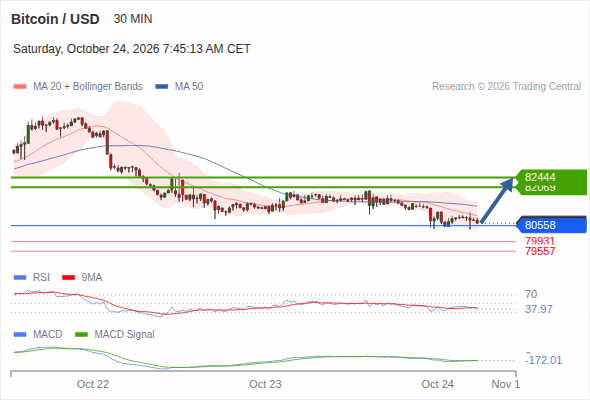Click the MACD value -172.01
The image size is (590, 400).
[x=543, y=360]
